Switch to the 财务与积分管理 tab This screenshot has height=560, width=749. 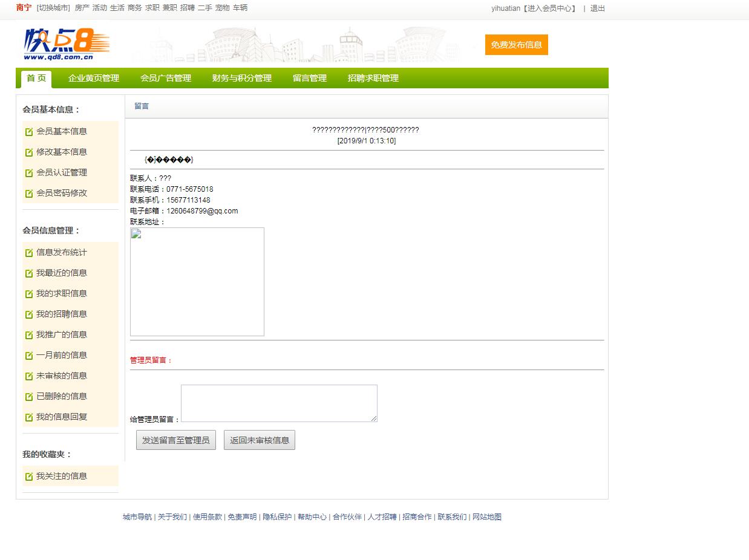241,79
